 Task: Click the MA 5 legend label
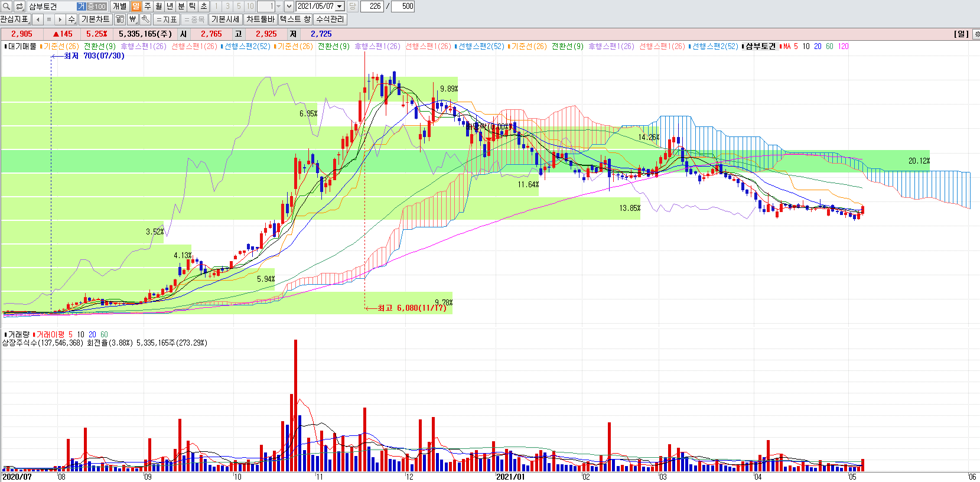point(790,46)
